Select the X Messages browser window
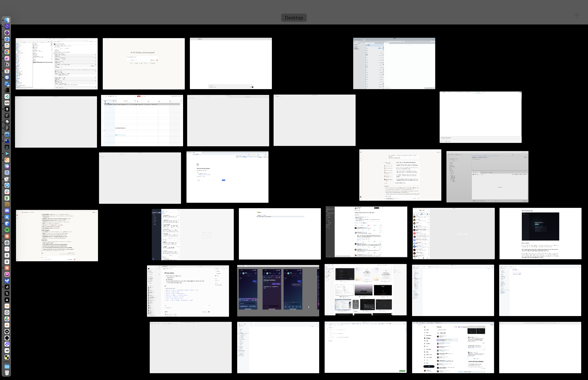588x380 pixels. 453,348
